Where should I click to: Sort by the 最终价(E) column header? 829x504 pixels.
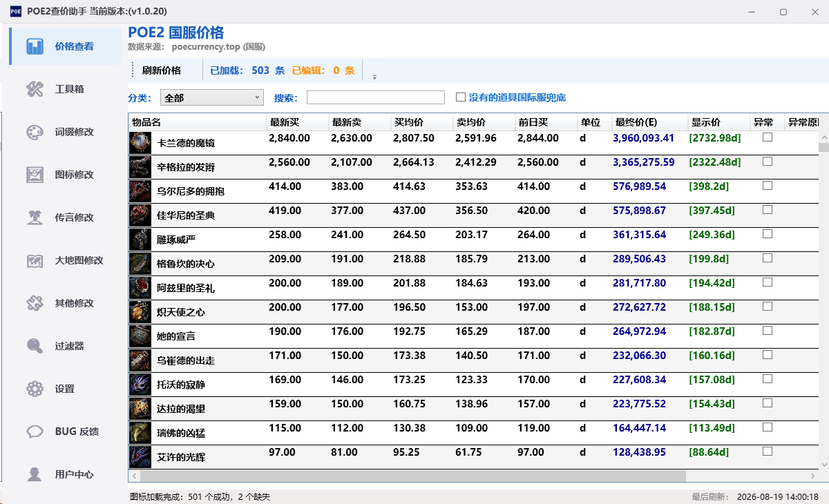[x=650, y=122]
